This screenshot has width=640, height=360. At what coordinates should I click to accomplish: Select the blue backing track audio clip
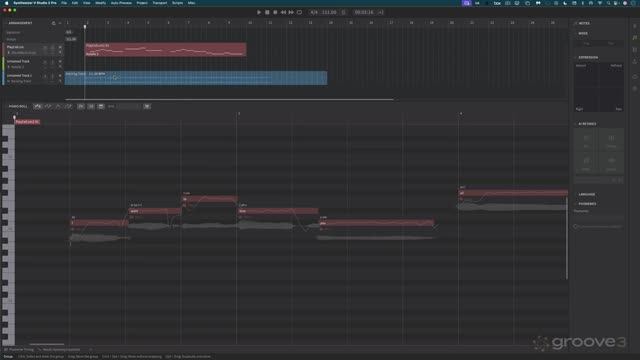(196, 78)
